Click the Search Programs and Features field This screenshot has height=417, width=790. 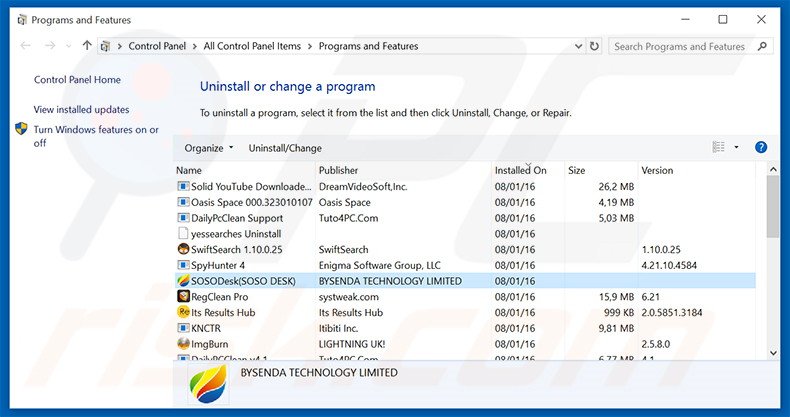(x=691, y=46)
